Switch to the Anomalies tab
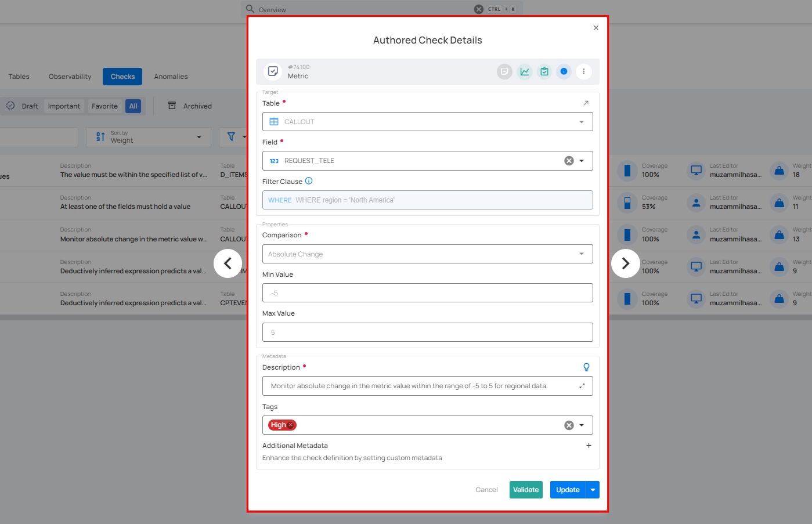Image resolution: width=812 pixels, height=524 pixels. pyautogui.click(x=171, y=77)
